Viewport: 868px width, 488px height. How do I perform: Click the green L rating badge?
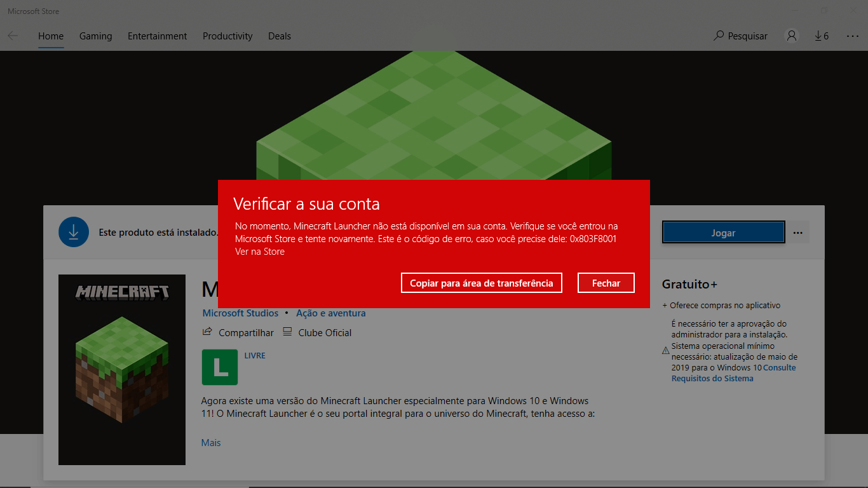[x=220, y=367]
